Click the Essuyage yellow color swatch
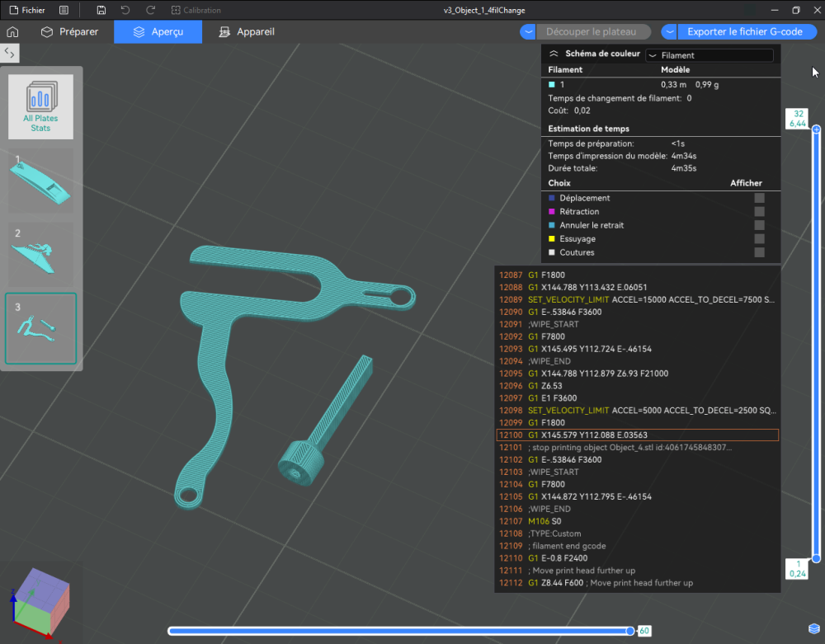 pos(552,238)
